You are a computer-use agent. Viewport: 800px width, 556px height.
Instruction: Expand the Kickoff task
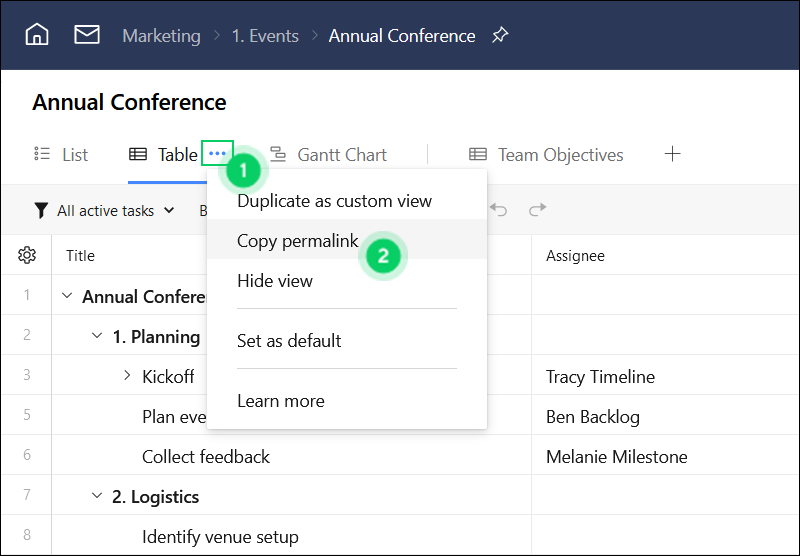pos(127,376)
